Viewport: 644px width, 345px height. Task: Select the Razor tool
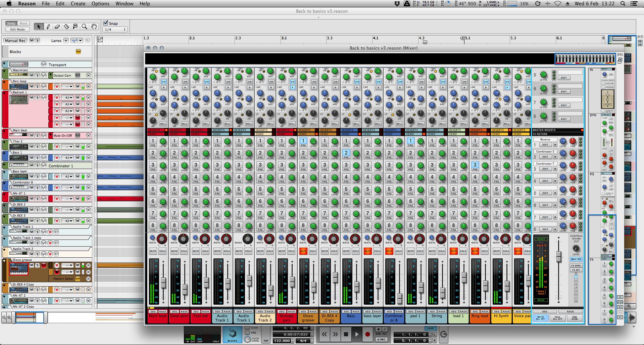coord(66,26)
